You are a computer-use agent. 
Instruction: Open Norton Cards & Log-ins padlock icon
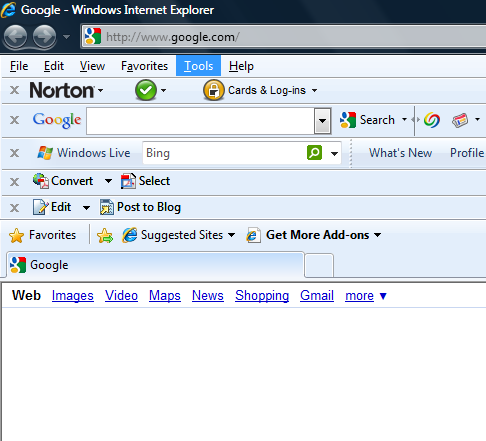click(x=214, y=90)
